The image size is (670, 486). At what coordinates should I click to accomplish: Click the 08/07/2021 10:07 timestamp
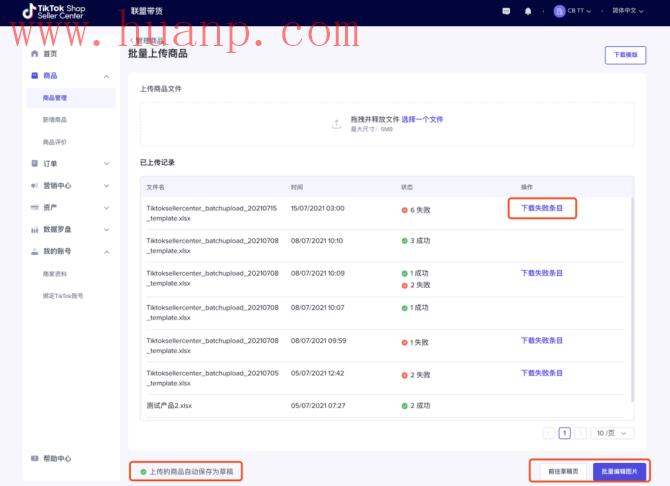click(x=317, y=308)
